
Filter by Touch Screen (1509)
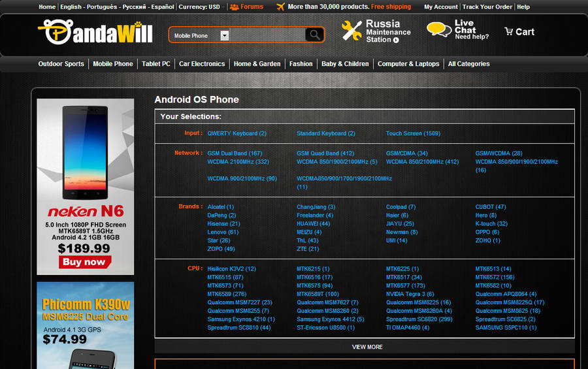414,133
